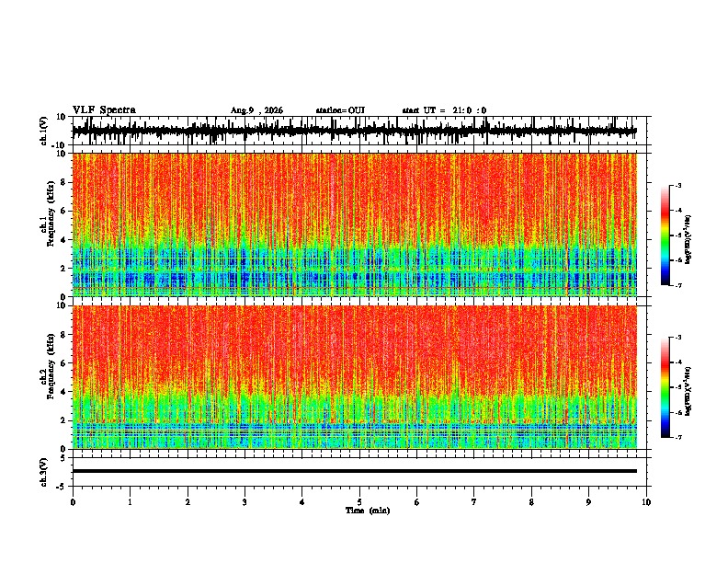The image size is (728, 563).
Task: Click the date text 'Aug.9 , 2026'
Action: point(256,110)
